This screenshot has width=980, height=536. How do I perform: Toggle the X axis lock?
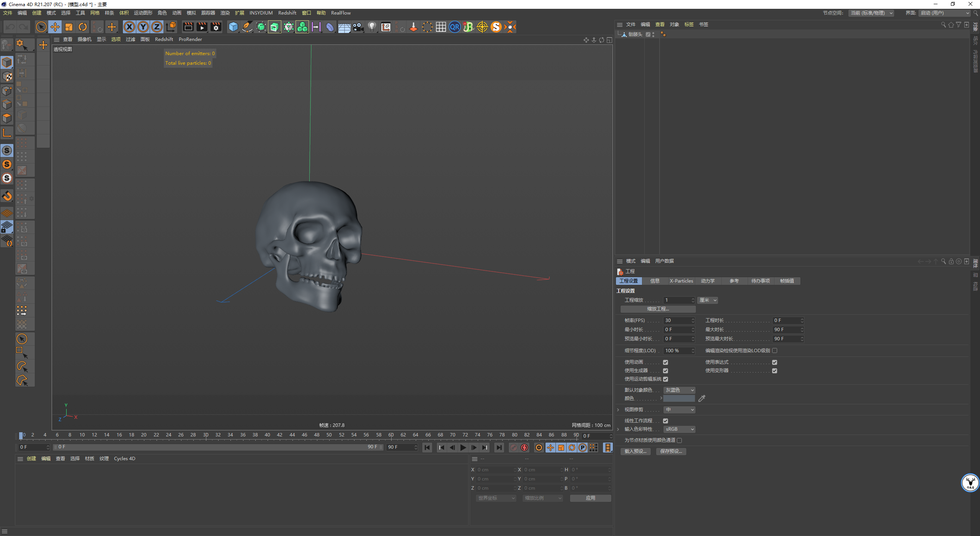pyautogui.click(x=129, y=27)
